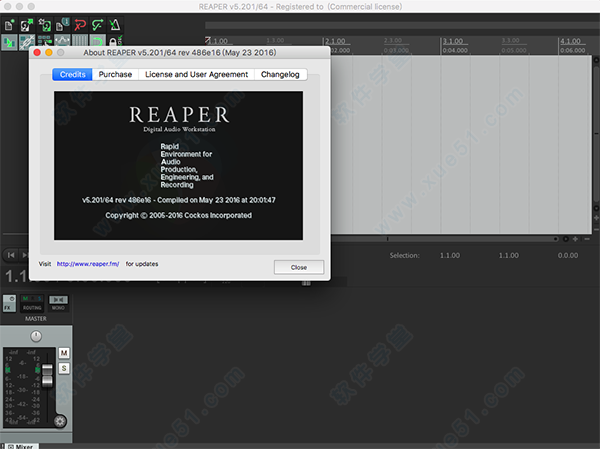Image resolution: width=600 pixels, height=449 pixels.
Task: Click the go-to-start transport button
Action: 11,255
